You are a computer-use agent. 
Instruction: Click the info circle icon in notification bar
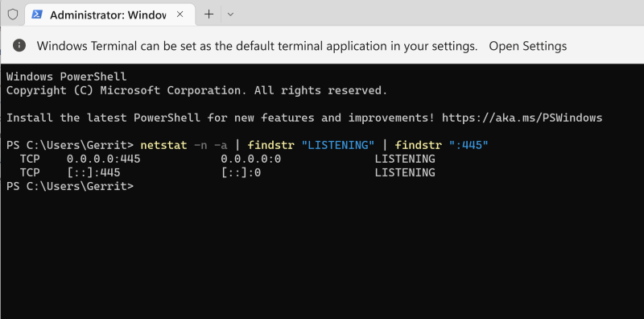19,46
